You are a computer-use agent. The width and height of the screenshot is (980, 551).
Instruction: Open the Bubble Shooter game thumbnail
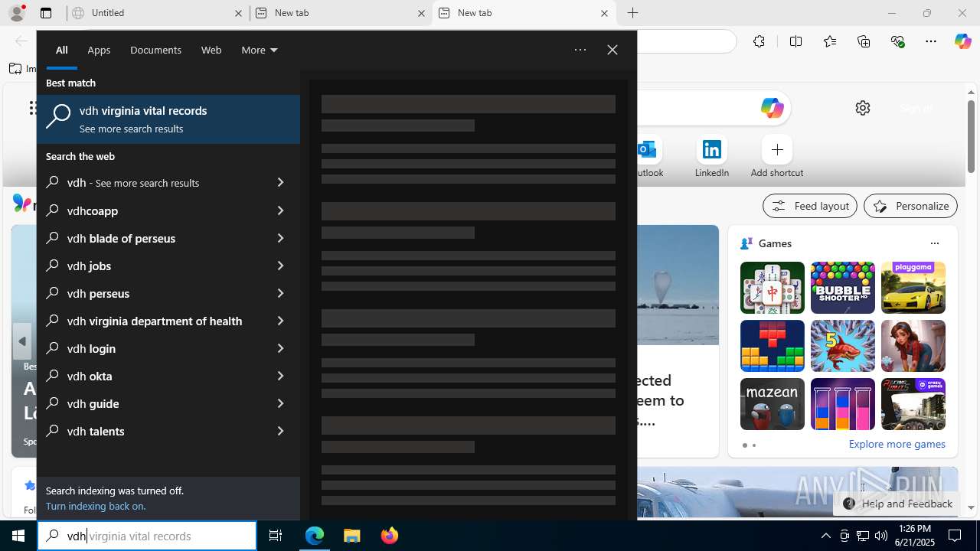(843, 288)
